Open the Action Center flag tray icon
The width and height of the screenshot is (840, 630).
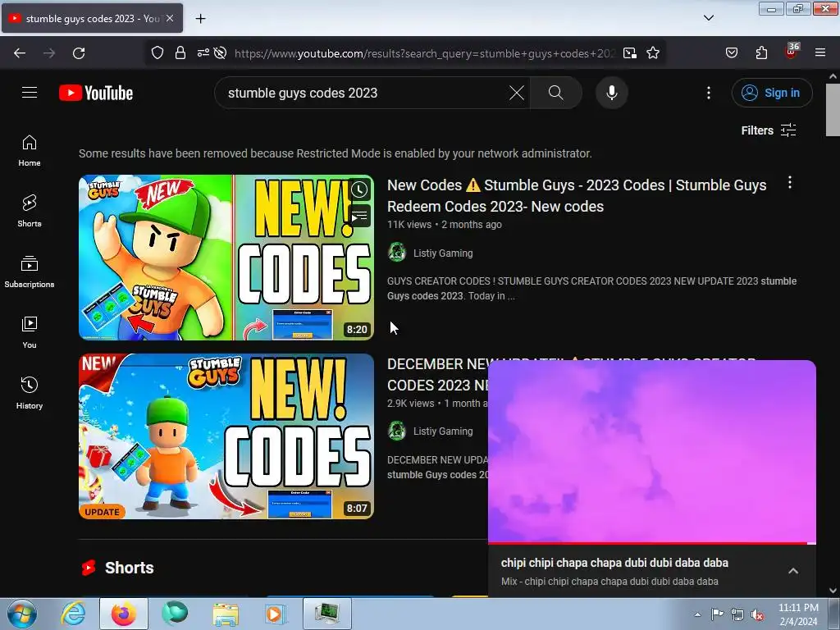coord(717,614)
